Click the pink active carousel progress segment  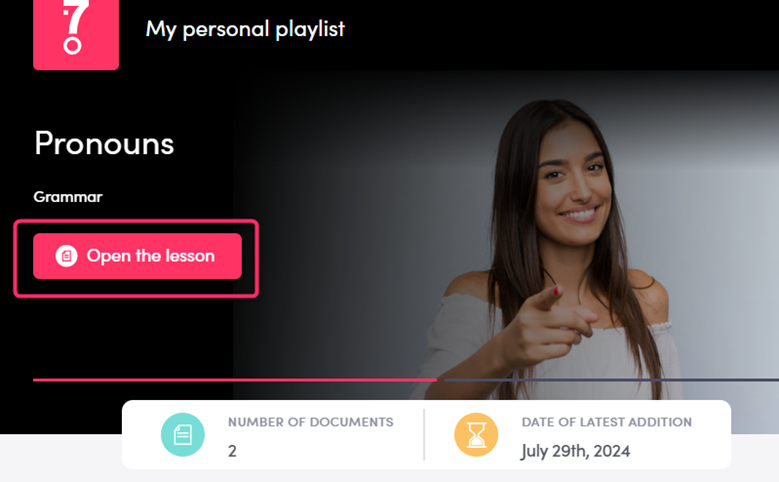235,380
